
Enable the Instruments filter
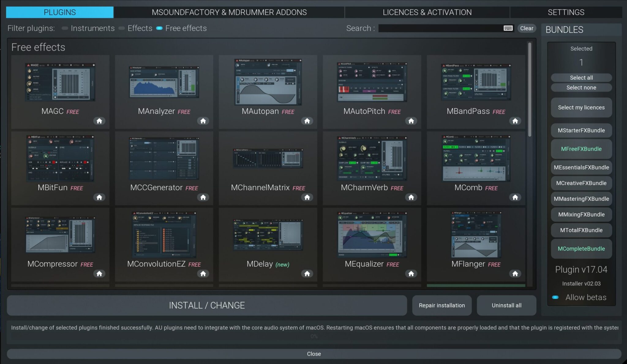pos(65,28)
